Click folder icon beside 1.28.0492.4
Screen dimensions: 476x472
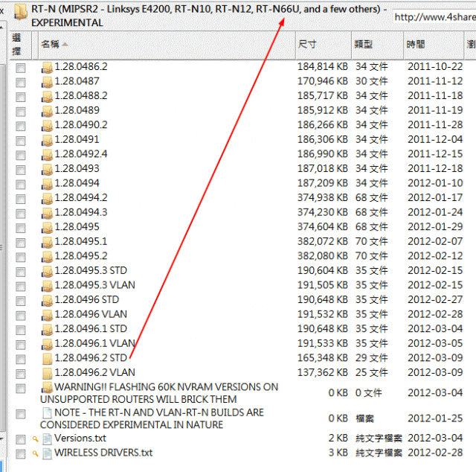(47, 155)
